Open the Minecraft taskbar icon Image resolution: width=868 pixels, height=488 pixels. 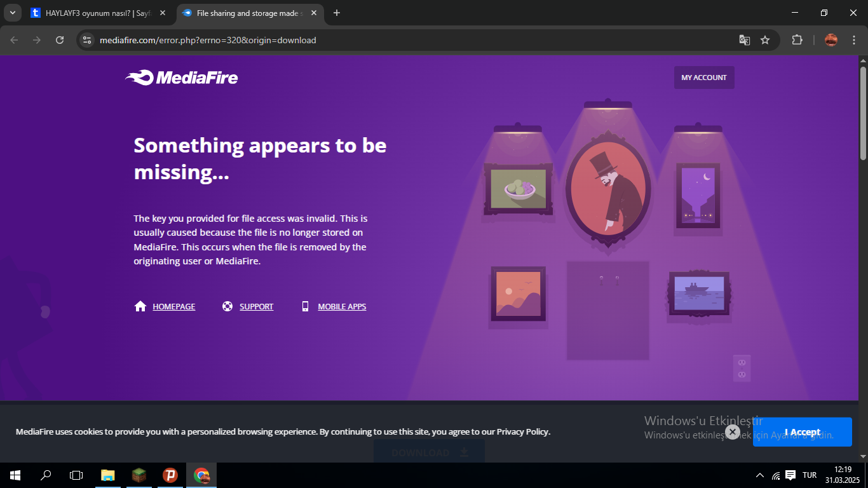click(x=139, y=475)
